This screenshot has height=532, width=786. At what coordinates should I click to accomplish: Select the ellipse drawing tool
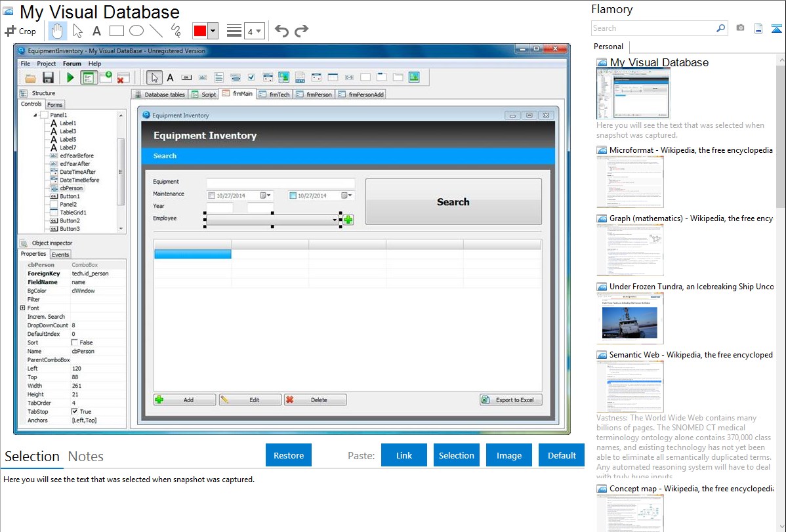coord(136,31)
